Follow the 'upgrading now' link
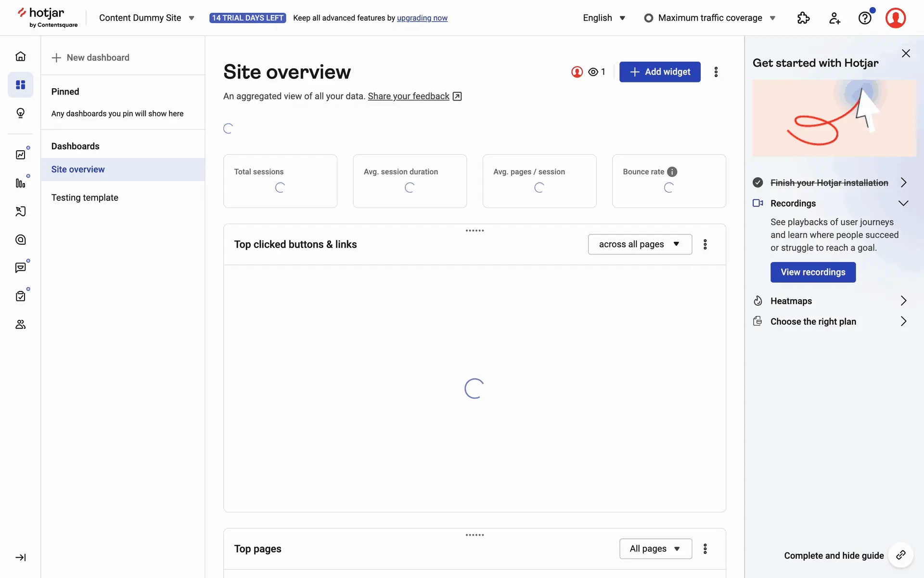The width and height of the screenshot is (924, 578). [422, 18]
